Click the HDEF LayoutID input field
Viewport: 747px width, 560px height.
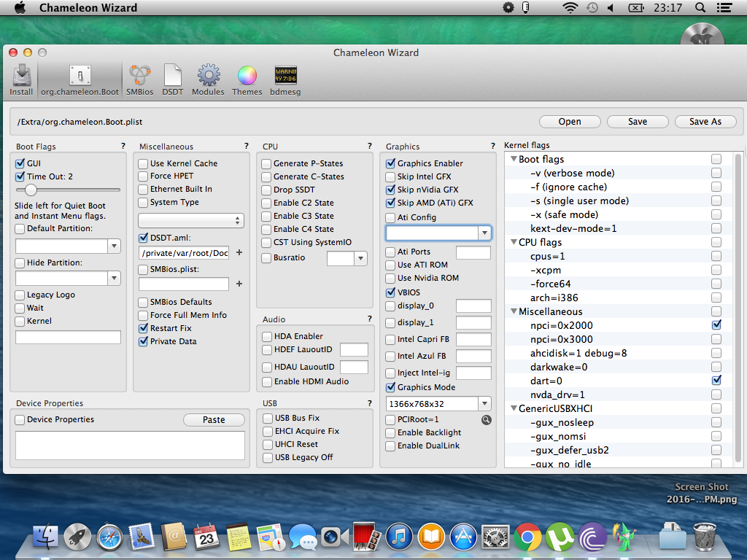354,350
